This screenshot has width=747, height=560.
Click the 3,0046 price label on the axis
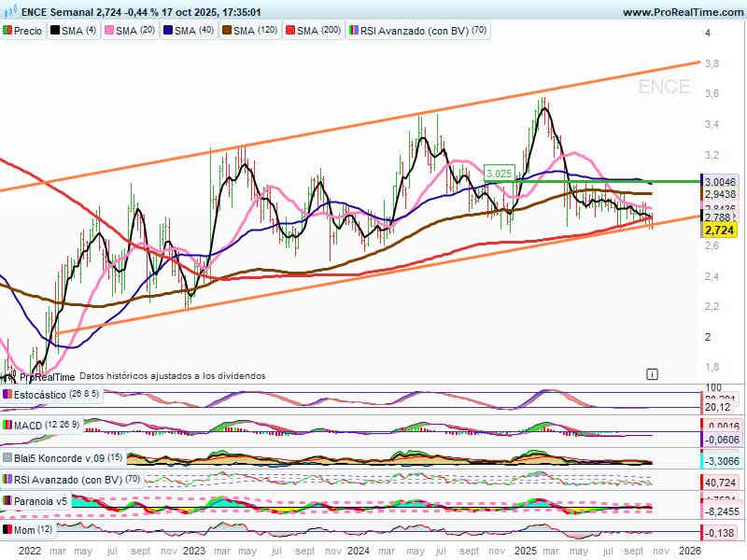point(721,182)
